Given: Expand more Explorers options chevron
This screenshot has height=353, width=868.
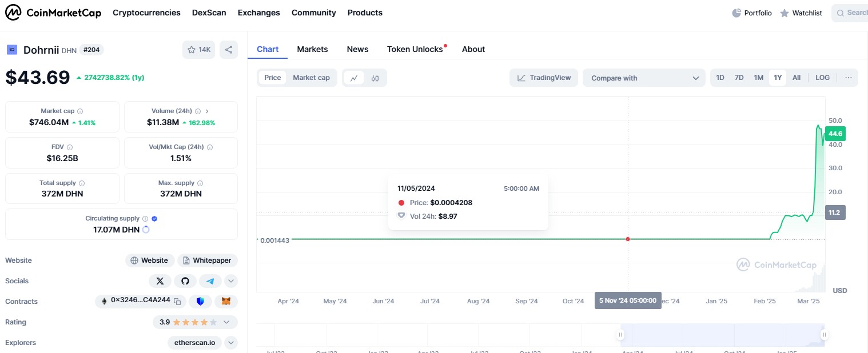Looking at the screenshot, I should [x=231, y=343].
